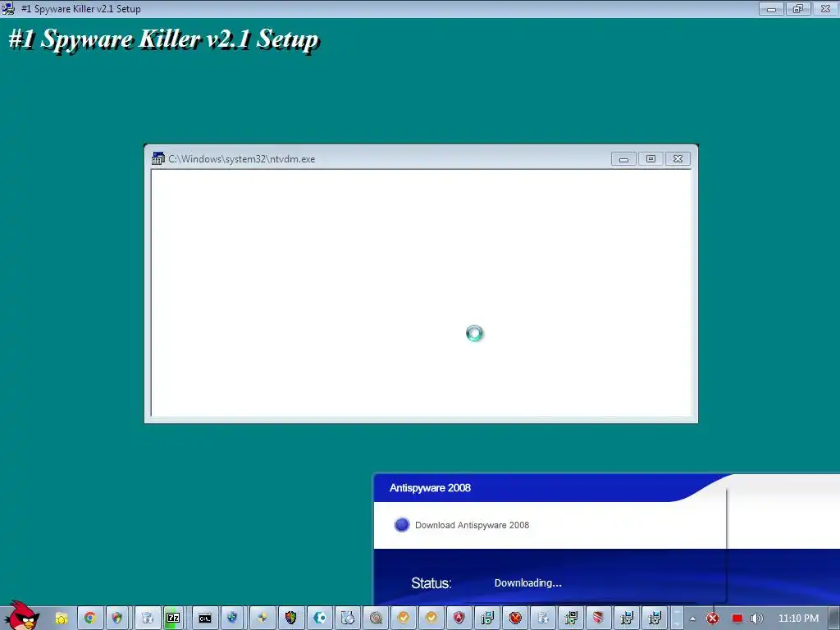Show hidden tray icons arrow

click(692, 619)
